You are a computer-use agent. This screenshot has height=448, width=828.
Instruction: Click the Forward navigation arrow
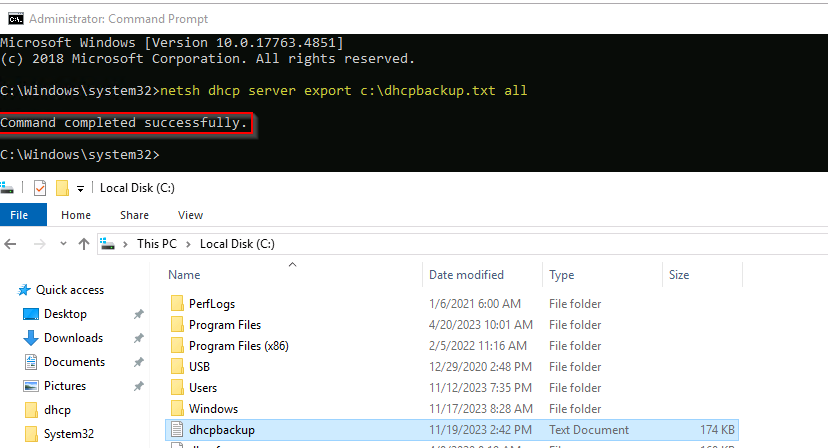click(x=40, y=244)
